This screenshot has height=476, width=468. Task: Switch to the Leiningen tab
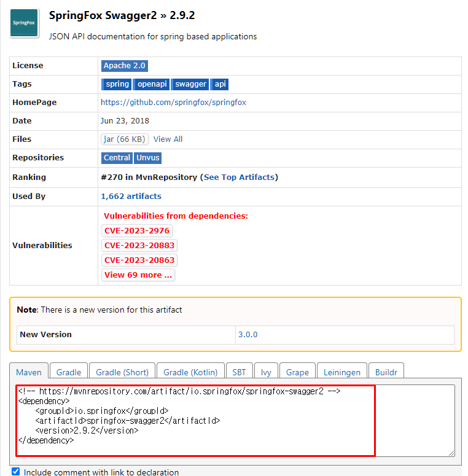(x=342, y=371)
